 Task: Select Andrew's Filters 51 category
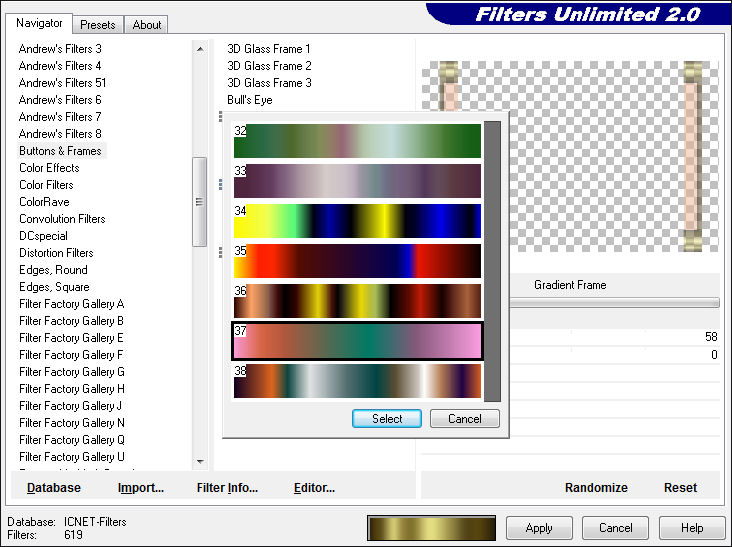pyautogui.click(x=63, y=83)
